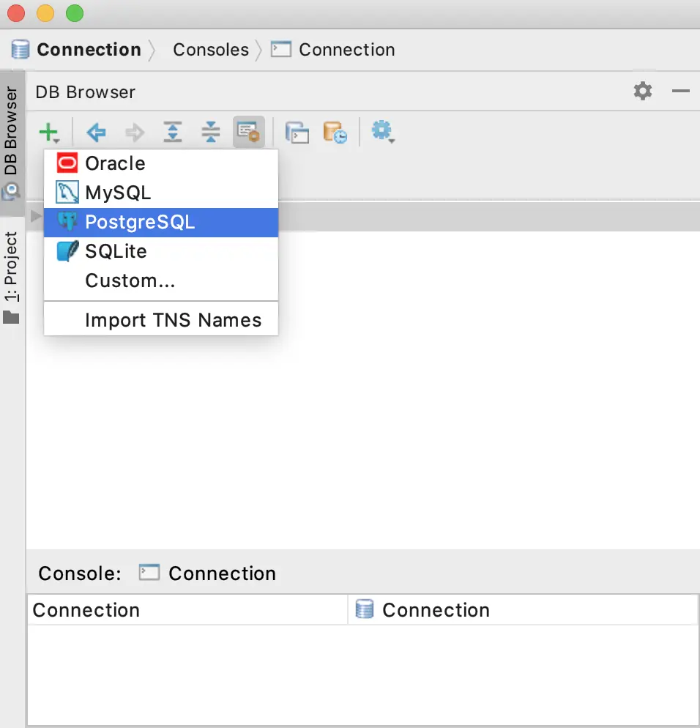Click the Project folder icon in sidebar

tap(11, 318)
